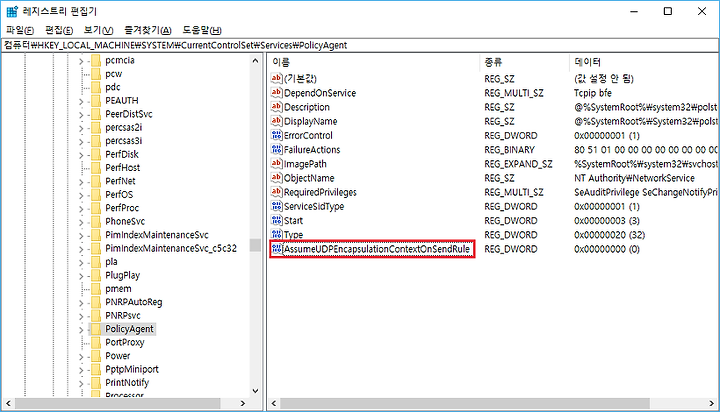Image resolution: width=720 pixels, height=412 pixels.
Task: Click the tree pane scroll up arrow
Action: [255, 60]
